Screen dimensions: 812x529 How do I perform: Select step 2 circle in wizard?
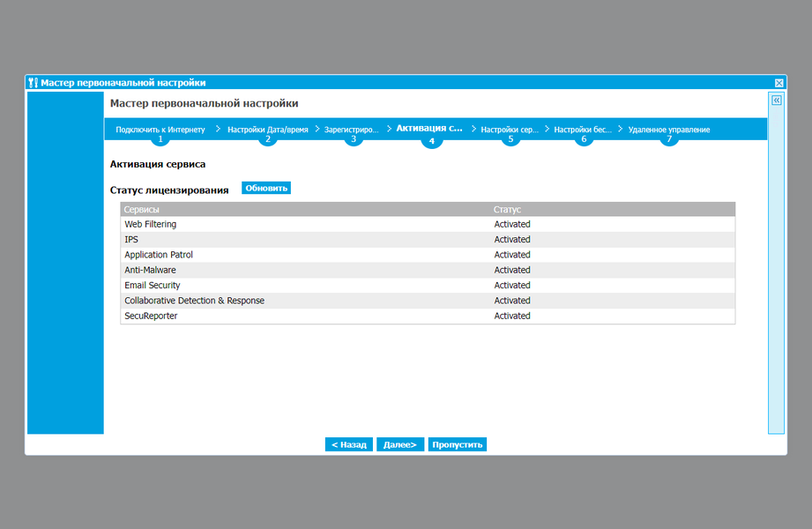pyautogui.click(x=268, y=138)
